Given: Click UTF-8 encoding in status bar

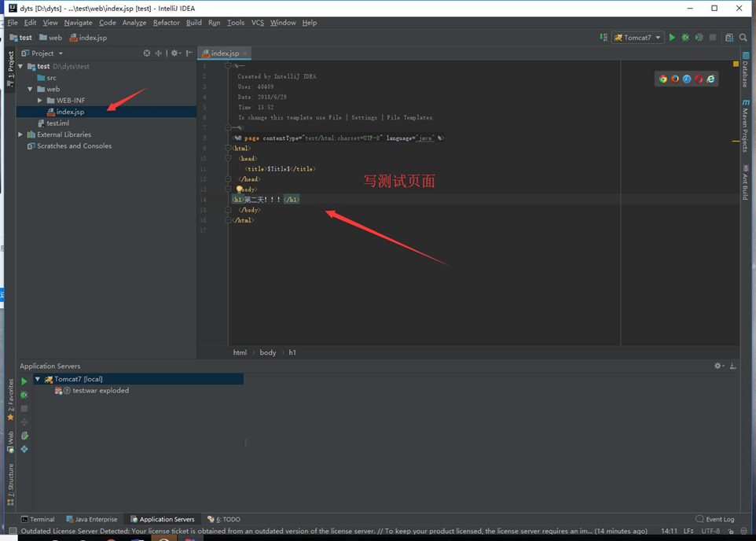Looking at the screenshot, I should coord(710,531).
